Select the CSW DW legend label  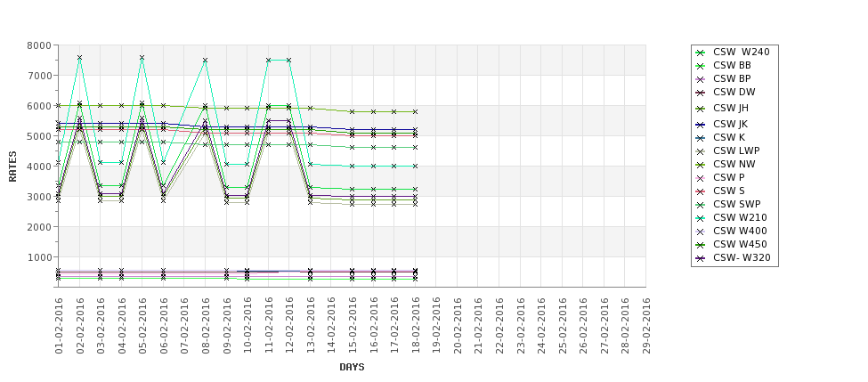(x=734, y=92)
